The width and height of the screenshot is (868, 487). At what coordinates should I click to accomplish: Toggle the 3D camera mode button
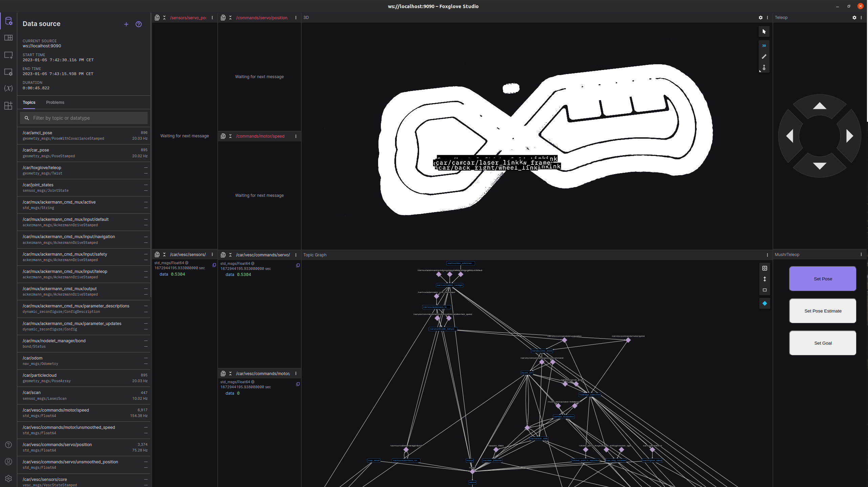[764, 46]
